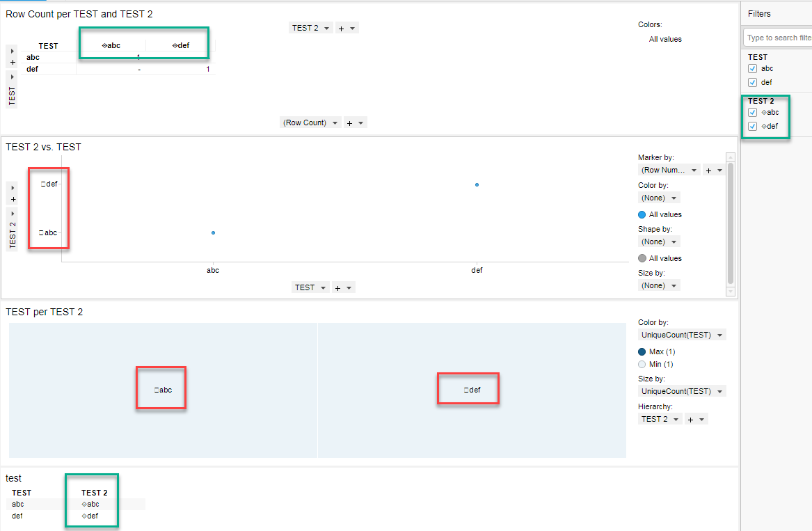The height and width of the screenshot is (531, 812).
Task: Click plus icon on cross table vertical TEST axis
Action: coord(13,62)
